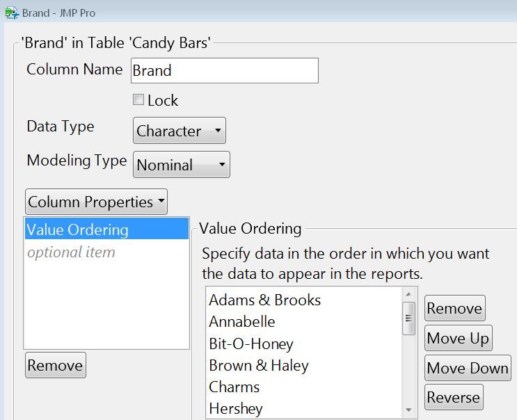Select 'Charms' in the value list
This screenshot has height=420, width=517.
(x=303, y=387)
